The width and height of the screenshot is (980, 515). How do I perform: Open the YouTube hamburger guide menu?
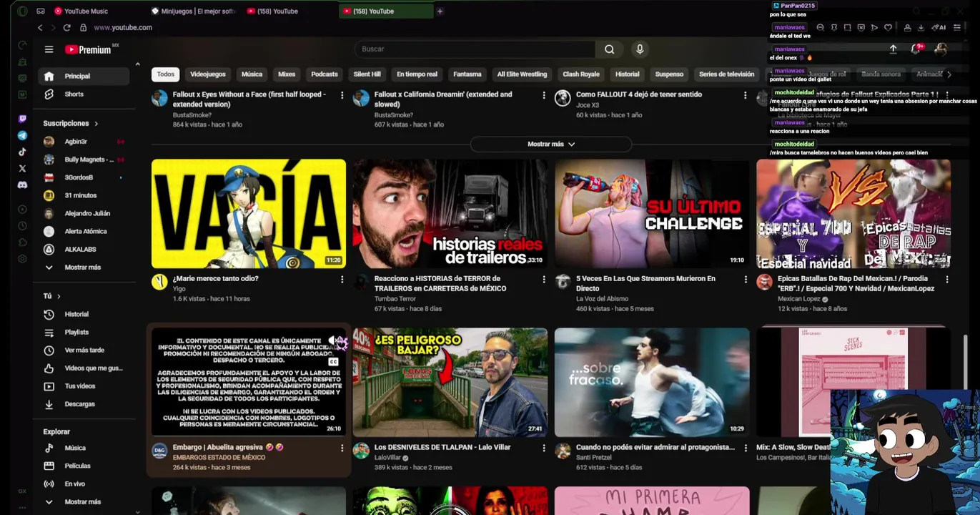[x=49, y=49]
